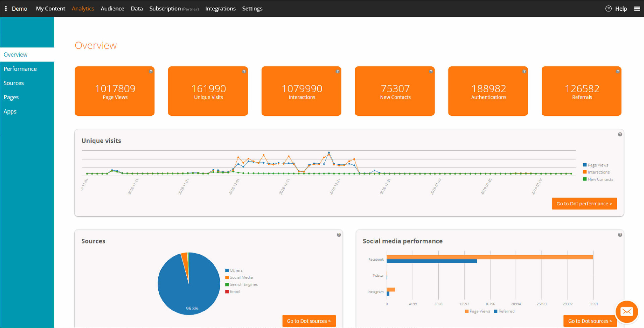Click the orange Social Media color swatch
This screenshot has width=644, height=328.
pyautogui.click(x=227, y=277)
